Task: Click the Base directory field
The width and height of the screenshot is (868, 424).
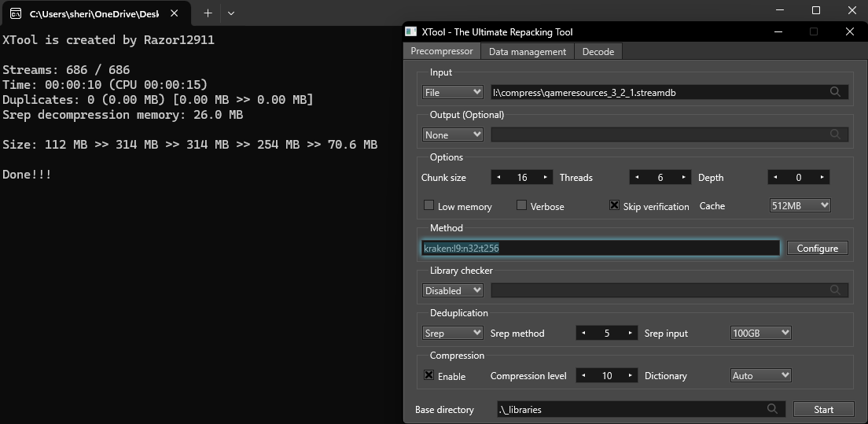Action: click(641, 409)
